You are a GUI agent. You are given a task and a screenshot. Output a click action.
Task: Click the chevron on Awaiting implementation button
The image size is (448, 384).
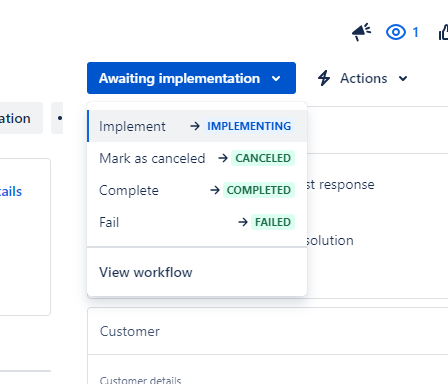pos(276,79)
